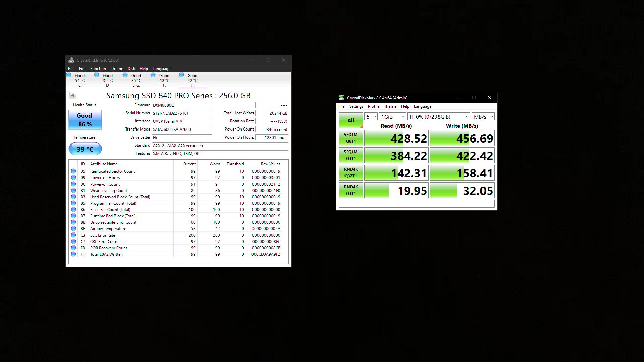Image resolution: width=644 pixels, height=362 pixels.
Task: Click status orb for Program Fail Count
Action: pyautogui.click(x=73, y=203)
